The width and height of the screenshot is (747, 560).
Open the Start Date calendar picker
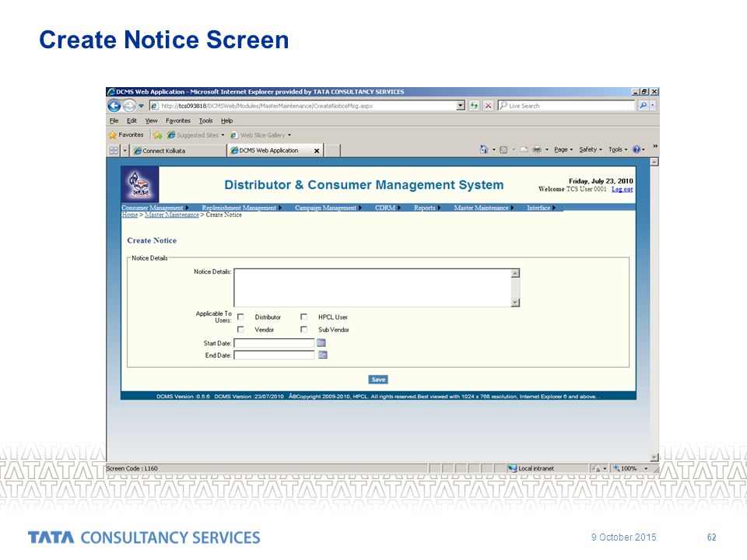[x=321, y=343]
